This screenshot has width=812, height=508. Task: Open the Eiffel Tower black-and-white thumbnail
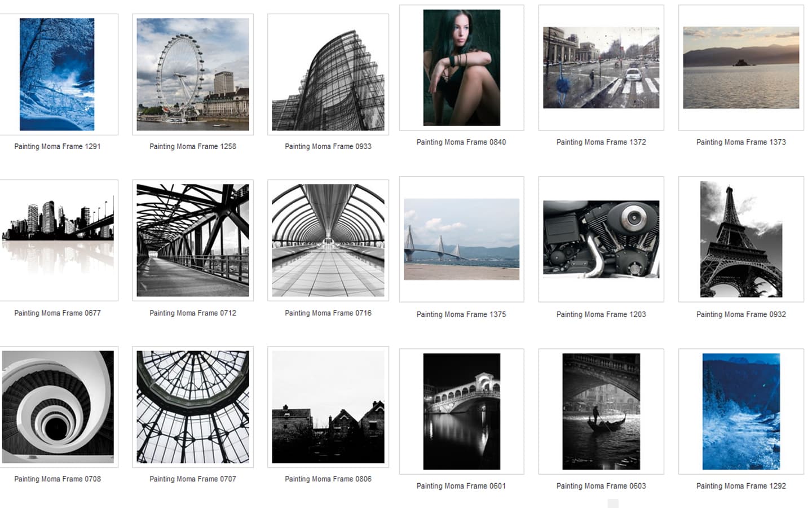click(x=741, y=239)
